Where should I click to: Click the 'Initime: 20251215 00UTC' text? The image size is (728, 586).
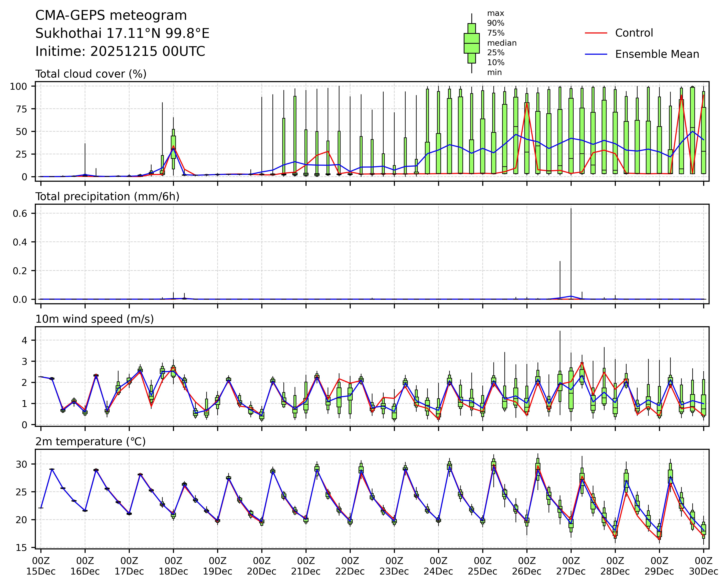[x=120, y=51]
